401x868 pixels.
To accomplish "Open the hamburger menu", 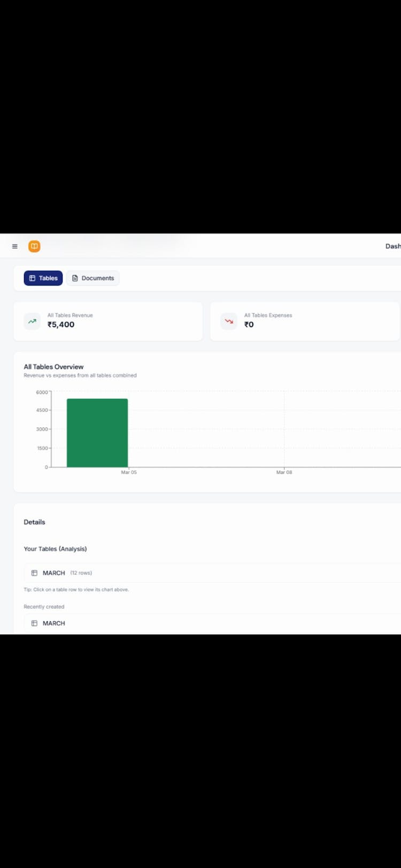I will 15,246.
